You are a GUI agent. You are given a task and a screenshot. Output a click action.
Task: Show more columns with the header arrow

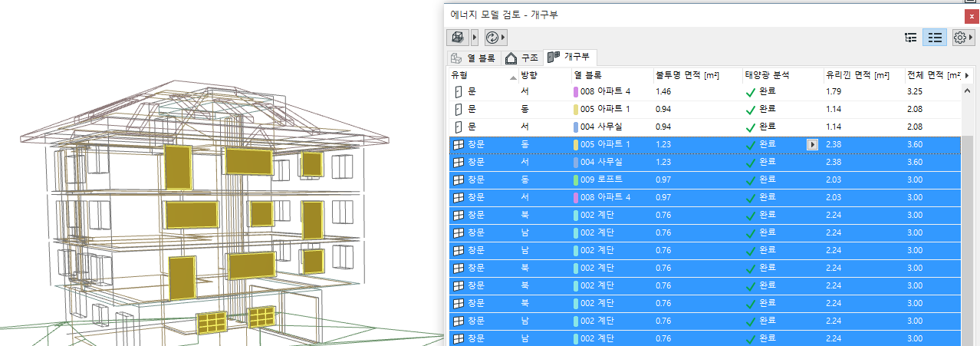tap(966, 75)
